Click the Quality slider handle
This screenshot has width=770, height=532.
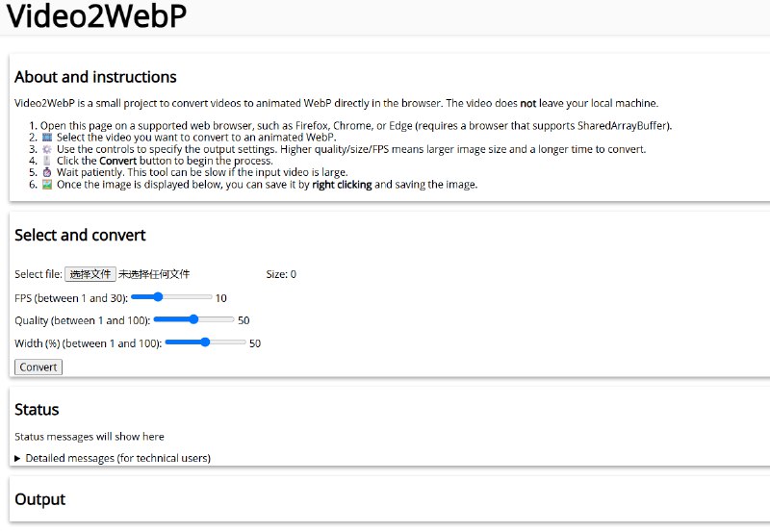coord(193,319)
